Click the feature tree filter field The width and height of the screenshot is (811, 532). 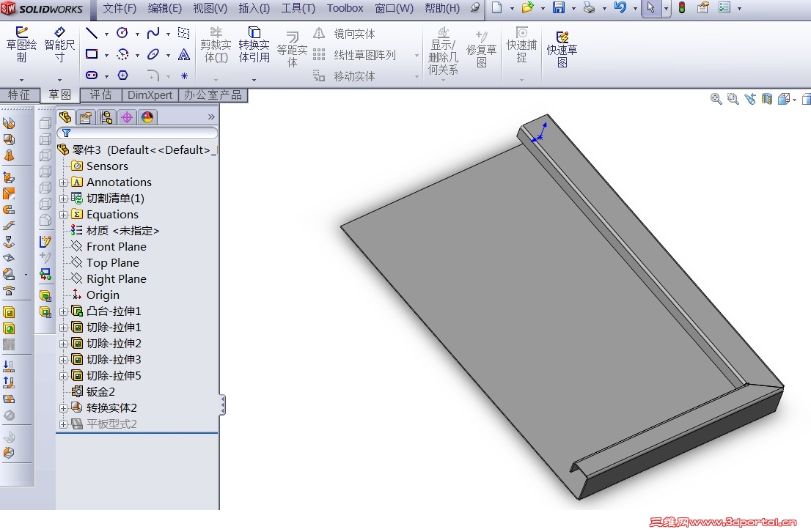point(137,133)
